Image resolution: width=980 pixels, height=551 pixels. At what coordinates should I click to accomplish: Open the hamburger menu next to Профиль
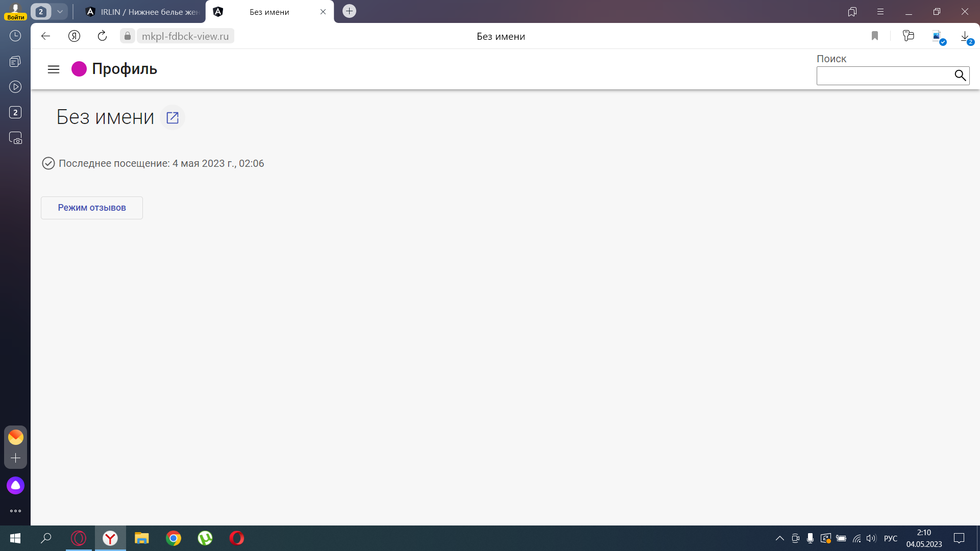pos(54,69)
